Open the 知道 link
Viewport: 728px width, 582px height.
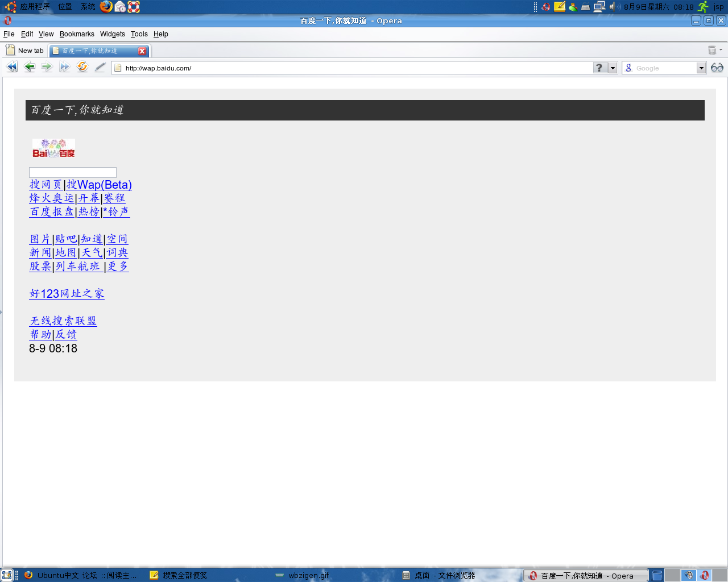(92, 239)
